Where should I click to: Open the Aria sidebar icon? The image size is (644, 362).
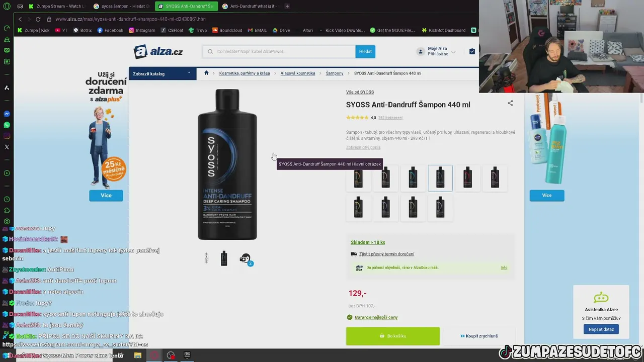click(7, 87)
